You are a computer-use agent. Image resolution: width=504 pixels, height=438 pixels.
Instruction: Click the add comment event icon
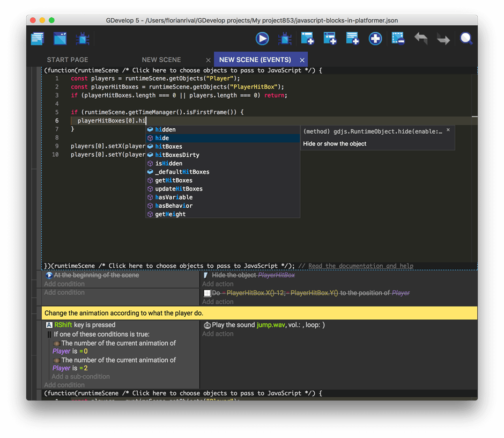tap(352, 39)
